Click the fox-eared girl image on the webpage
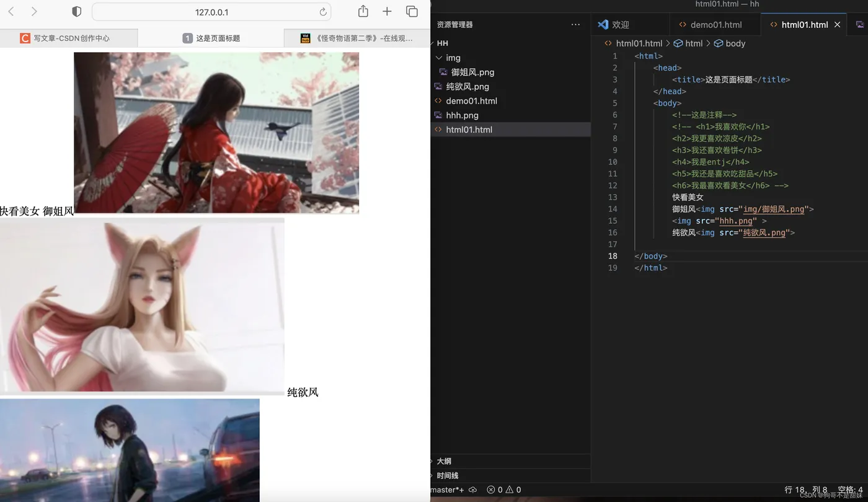 (x=142, y=306)
